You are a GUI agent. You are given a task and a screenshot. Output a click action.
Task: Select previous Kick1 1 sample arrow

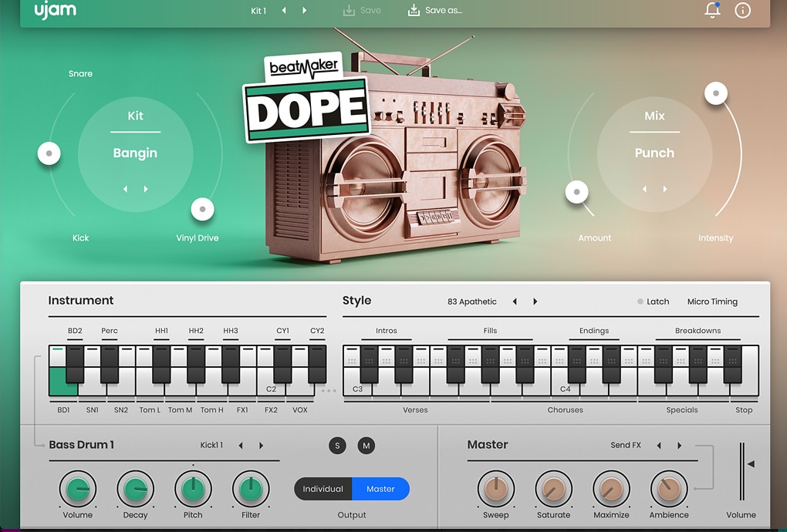[241, 445]
